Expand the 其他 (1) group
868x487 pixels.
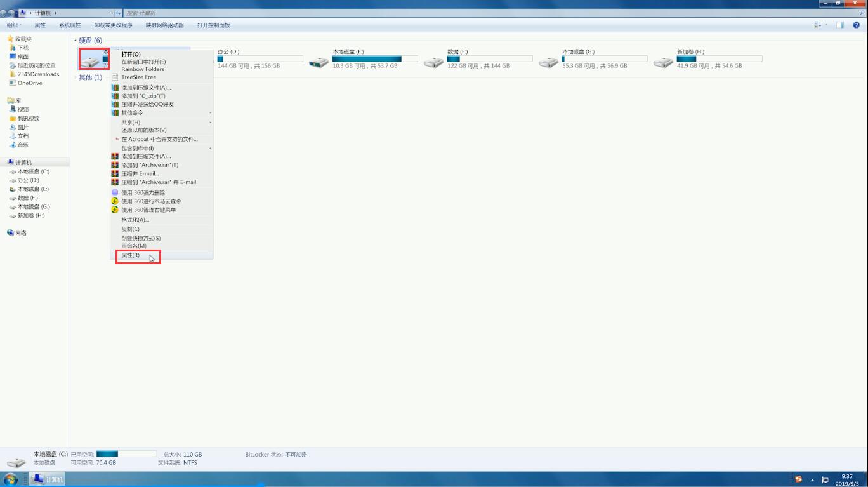point(76,77)
